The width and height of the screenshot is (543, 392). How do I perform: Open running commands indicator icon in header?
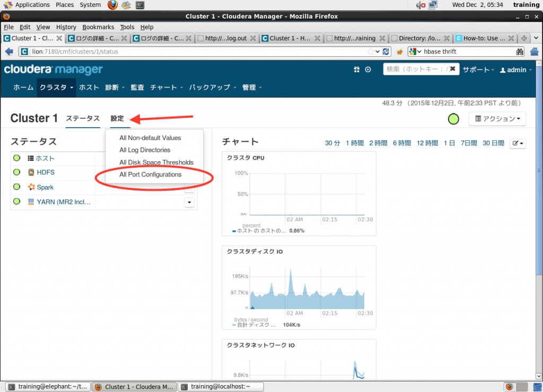point(368,69)
